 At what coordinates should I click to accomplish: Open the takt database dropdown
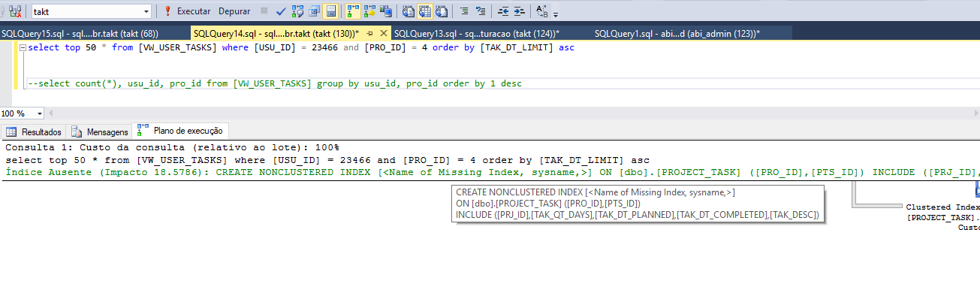coord(146,12)
